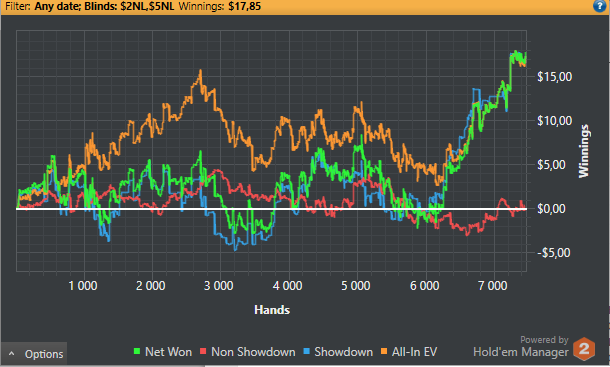Click the 4 000 hands axis label

[x=287, y=286]
